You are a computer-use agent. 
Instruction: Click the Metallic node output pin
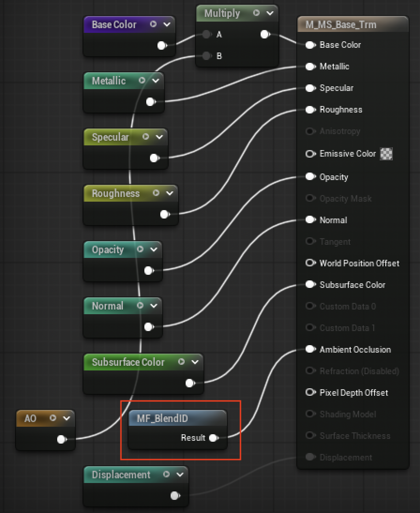coord(151,102)
